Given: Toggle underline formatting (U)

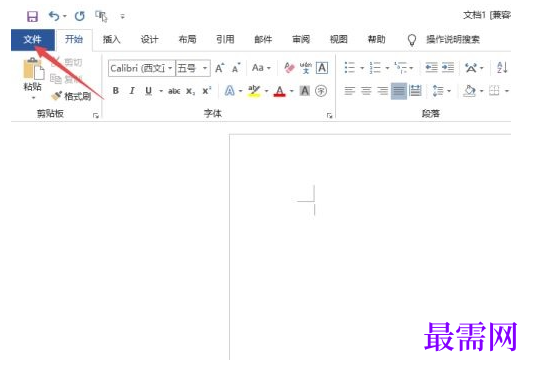Looking at the screenshot, I should 148,91.
